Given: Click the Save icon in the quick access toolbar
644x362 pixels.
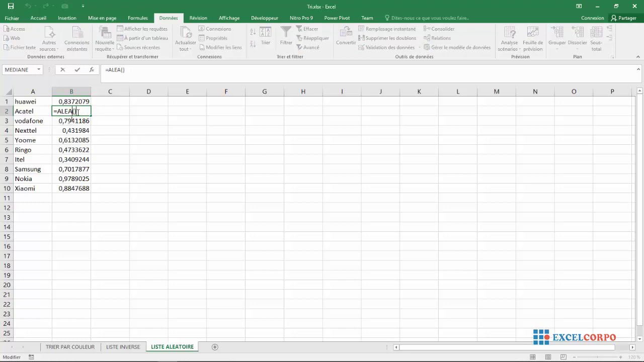Looking at the screenshot, I should tap(11, 6).
